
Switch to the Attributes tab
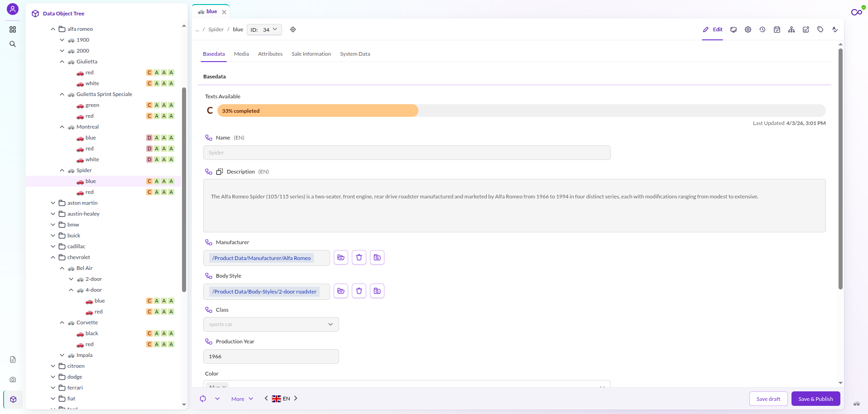pos(270,54)
